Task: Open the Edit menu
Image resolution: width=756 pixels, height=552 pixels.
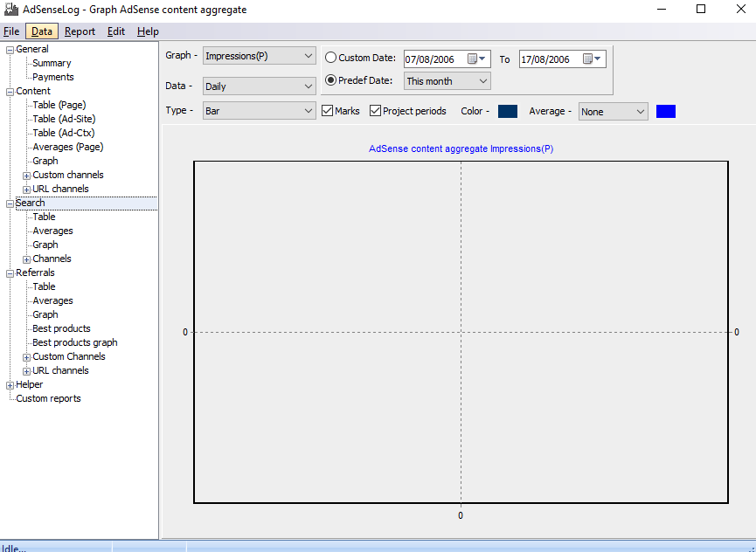Action: click(x=115, y=31)
